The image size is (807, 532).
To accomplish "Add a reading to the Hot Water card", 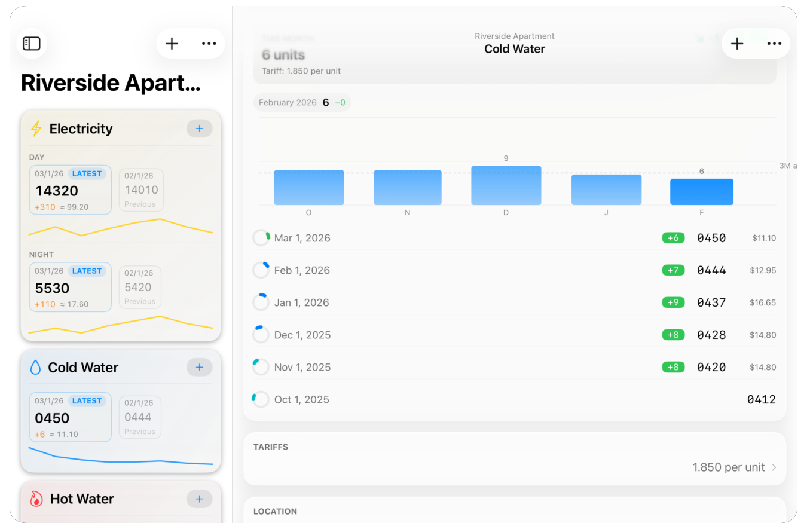I will click(x=200, y=499).
